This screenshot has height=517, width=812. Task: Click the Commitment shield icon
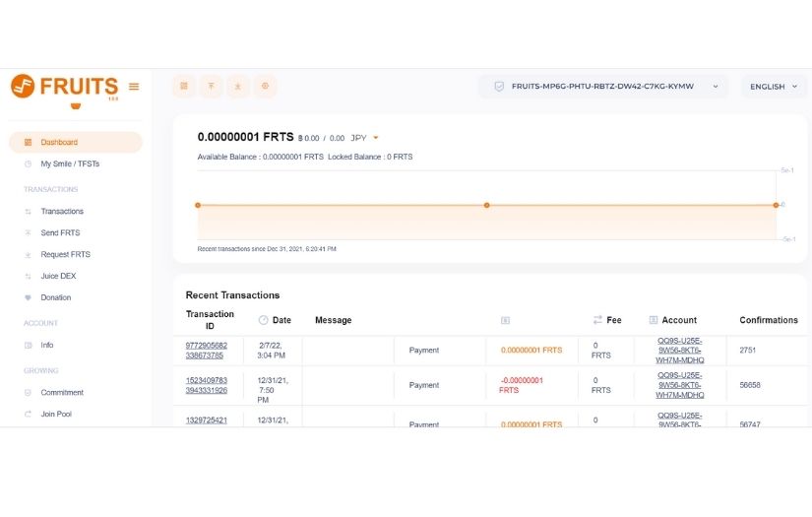tap(28, 393)
